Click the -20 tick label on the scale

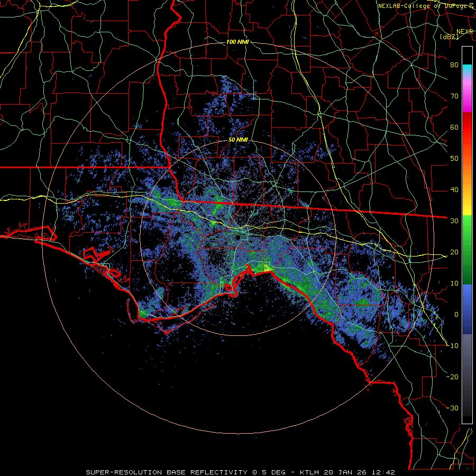453,377
